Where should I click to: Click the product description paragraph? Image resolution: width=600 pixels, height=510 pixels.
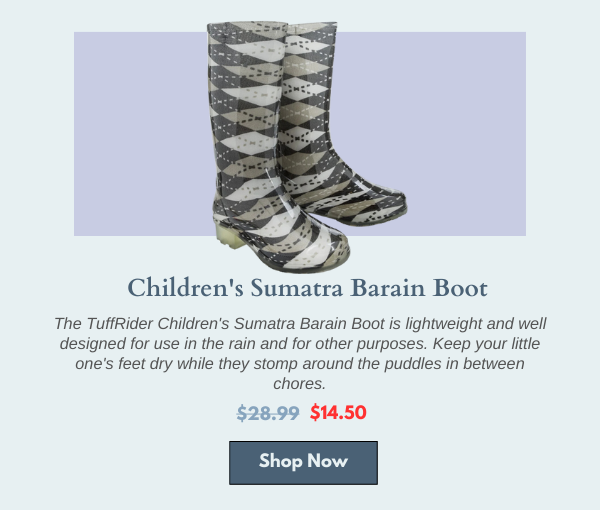(300, 353)
